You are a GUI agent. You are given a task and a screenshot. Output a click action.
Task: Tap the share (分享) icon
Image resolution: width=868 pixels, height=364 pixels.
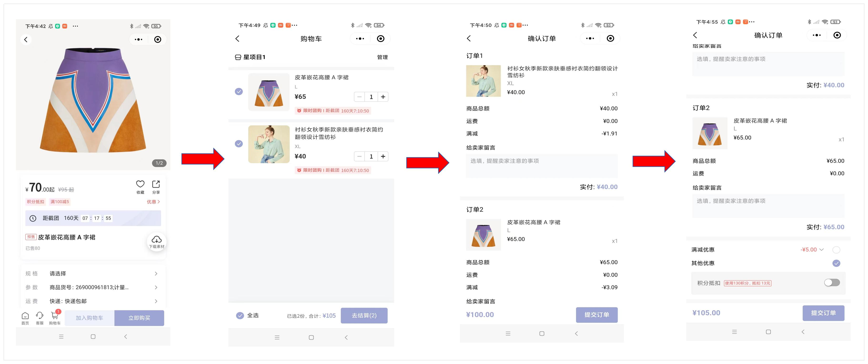tap(156, 184)
